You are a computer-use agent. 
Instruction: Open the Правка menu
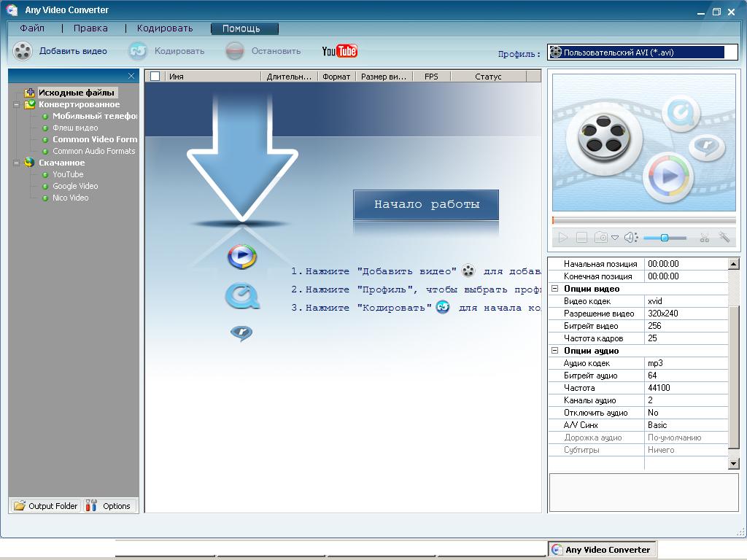click(x=90, y=28)
